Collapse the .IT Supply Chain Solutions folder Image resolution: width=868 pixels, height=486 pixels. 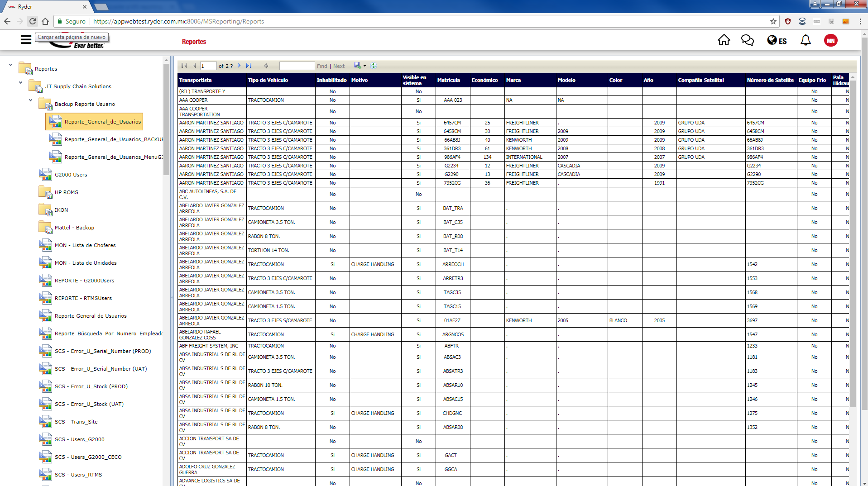click(x=20, y=83)
